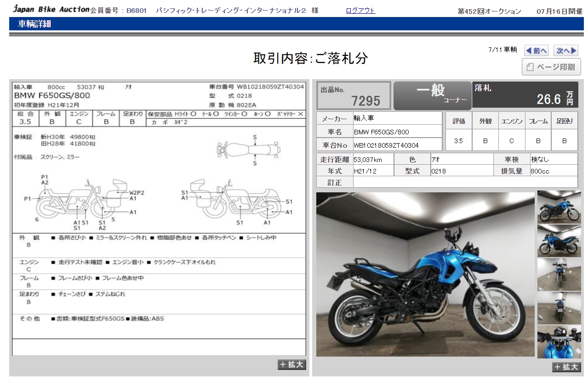Select chassis number WB10218059ZT40304 in the 車台No row

click(x=386, y=145)
